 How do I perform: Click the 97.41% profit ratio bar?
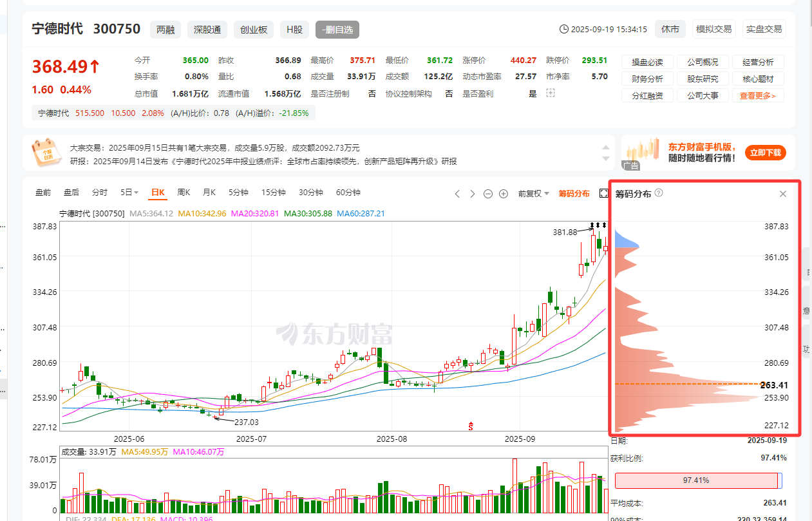(x=699, y=480)
